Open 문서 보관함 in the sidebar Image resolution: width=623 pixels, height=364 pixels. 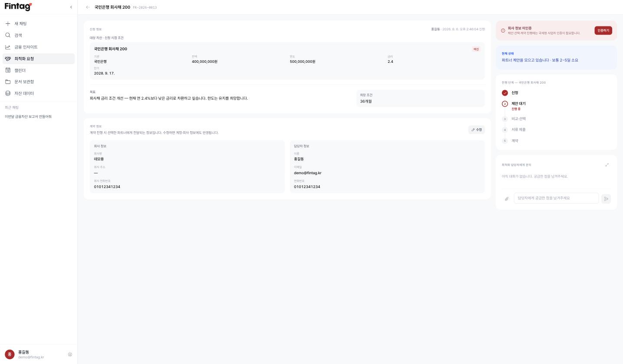point(39,81)
